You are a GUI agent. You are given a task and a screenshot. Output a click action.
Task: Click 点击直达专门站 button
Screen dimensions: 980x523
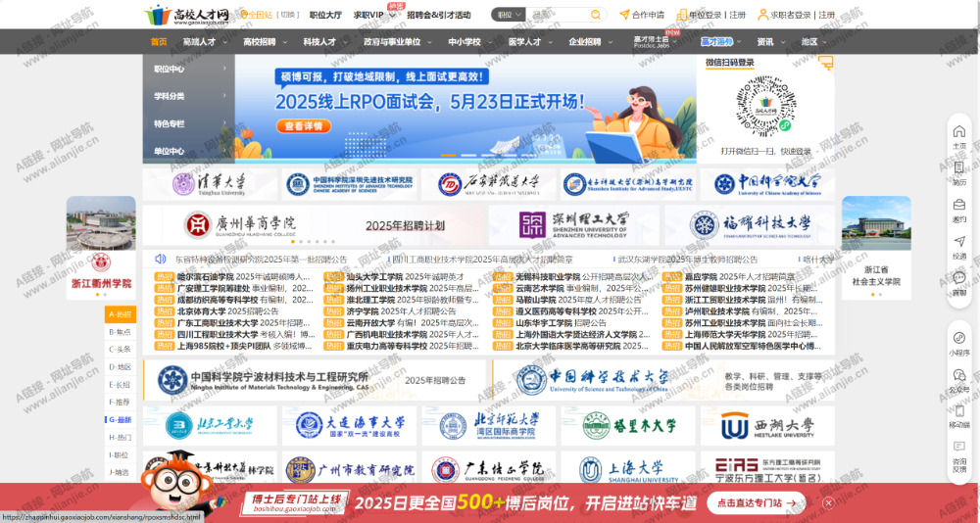[757, 502]
